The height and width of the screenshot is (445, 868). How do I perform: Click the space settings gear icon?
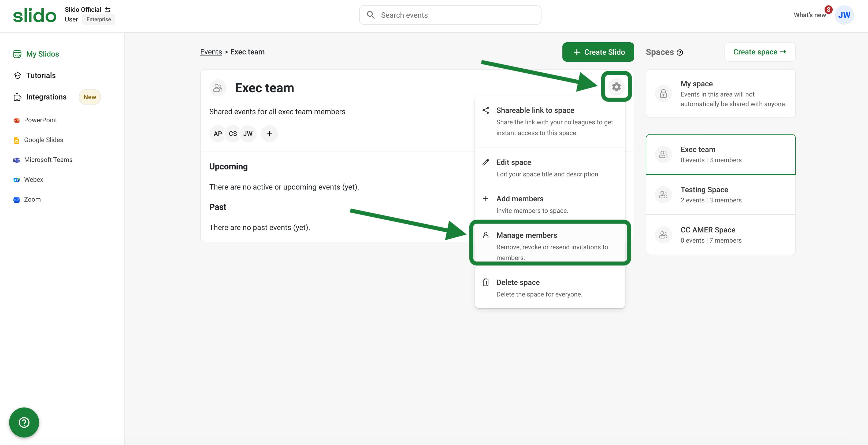coord(616,87)
